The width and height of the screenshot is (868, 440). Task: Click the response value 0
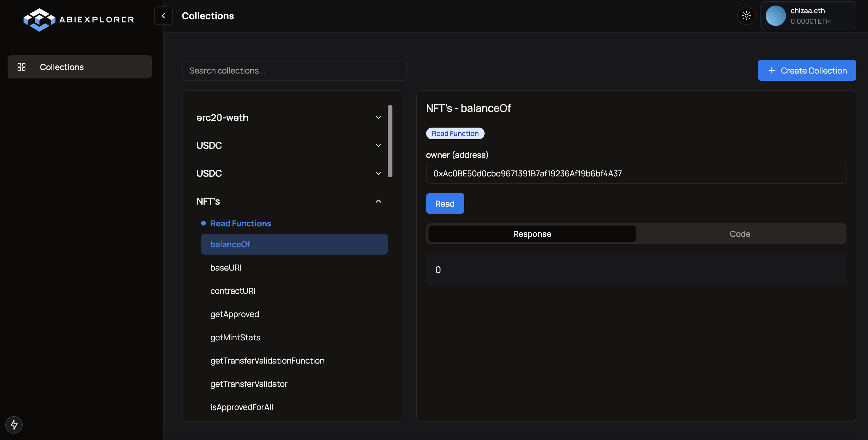point(438,270)
